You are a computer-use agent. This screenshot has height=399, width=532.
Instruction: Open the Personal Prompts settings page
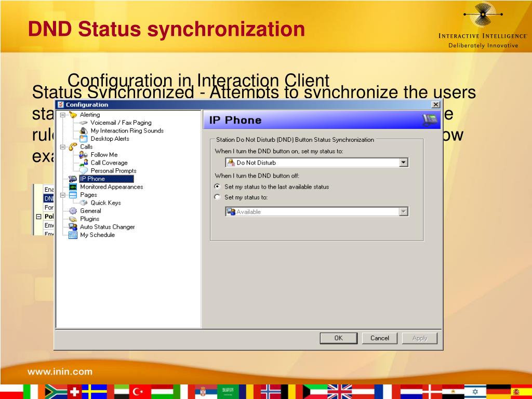[x=114, y=170]
